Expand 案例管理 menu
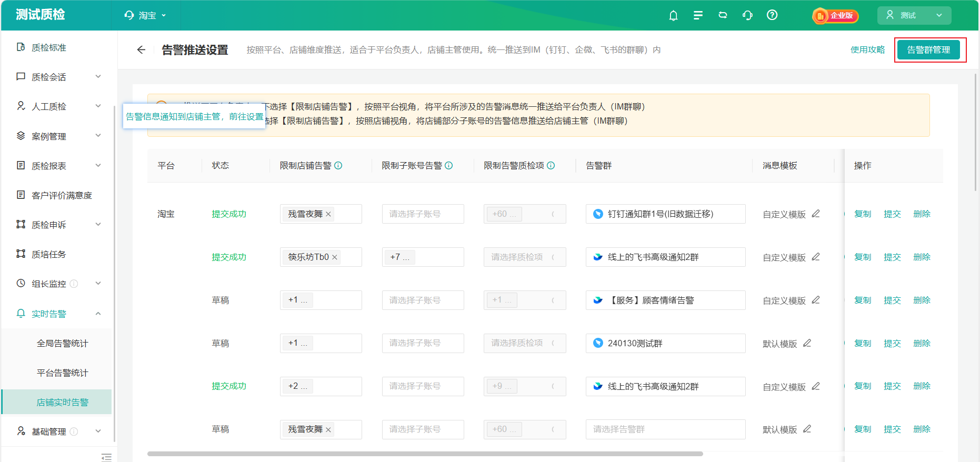The height and width of the screenshot is (462, 980). tap(98, 136)
